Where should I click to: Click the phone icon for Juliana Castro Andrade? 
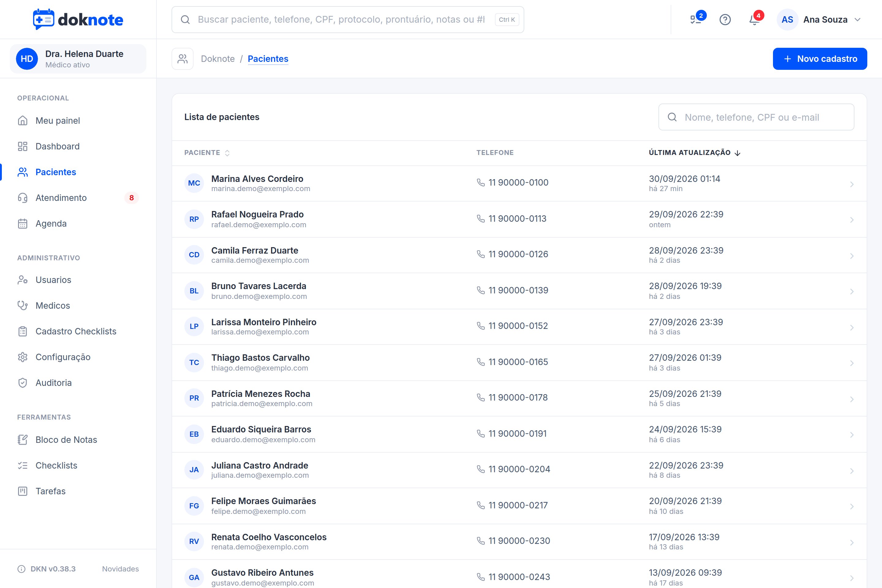tap(481, 469)
